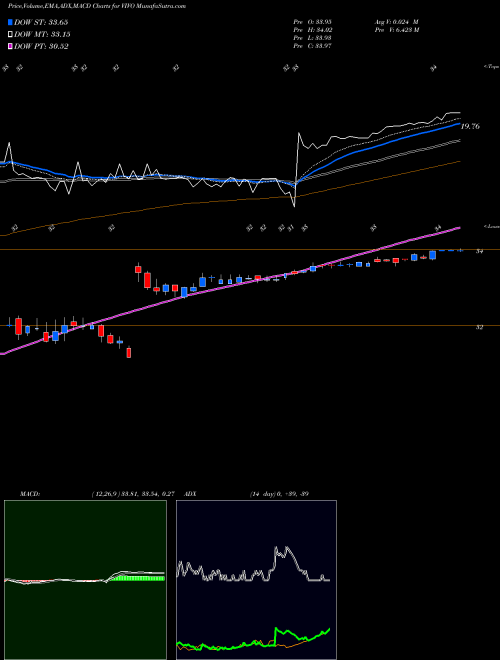The height and width of the screenshot is (660, 500).
Task: Click the 'ADX' panel heading
Action: (x=190, y=494)
